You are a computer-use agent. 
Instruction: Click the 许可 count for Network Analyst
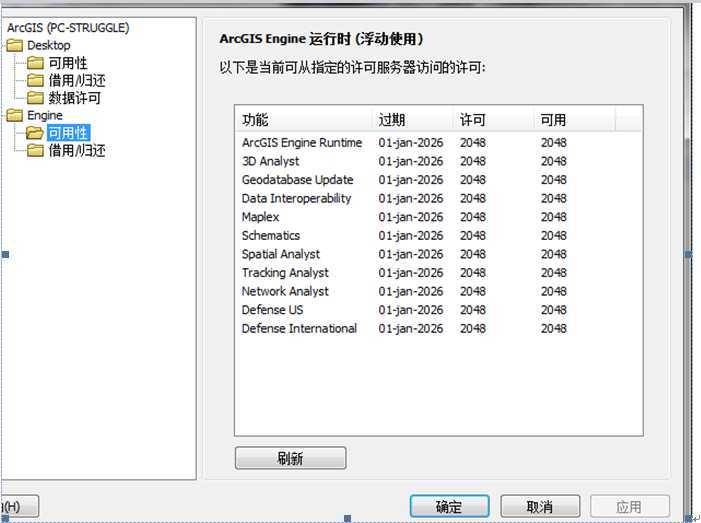tap(473, 291)
